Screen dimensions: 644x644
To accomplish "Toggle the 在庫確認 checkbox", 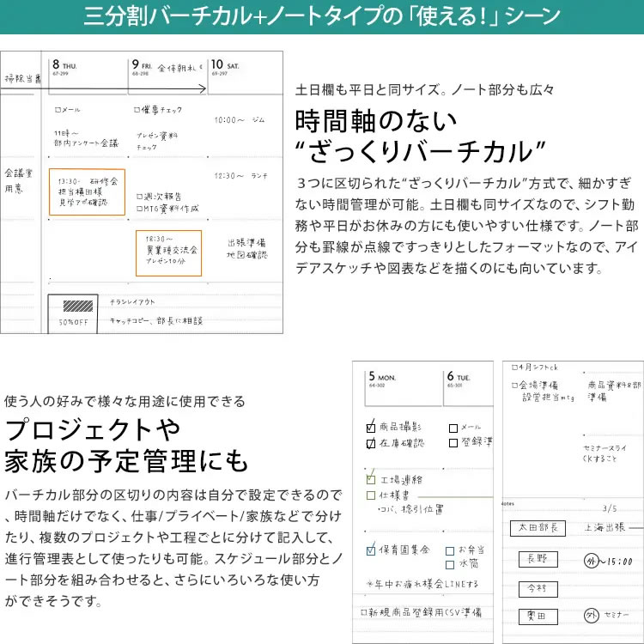I will click(371, 443).
